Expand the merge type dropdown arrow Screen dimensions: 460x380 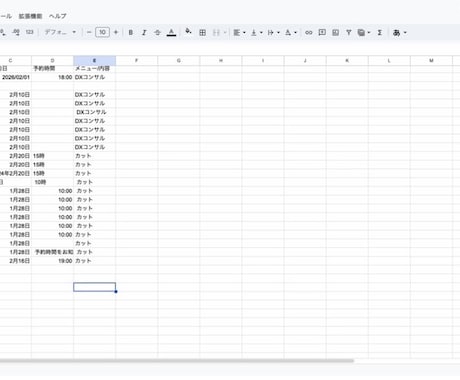click(225, 32)
